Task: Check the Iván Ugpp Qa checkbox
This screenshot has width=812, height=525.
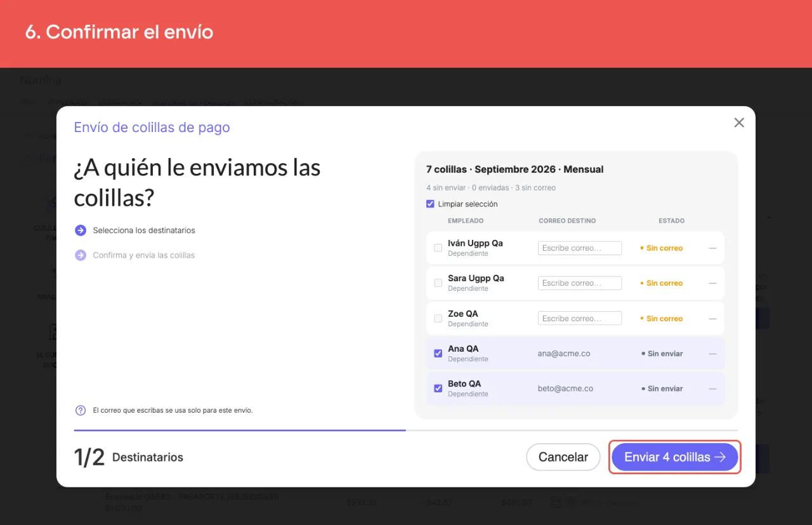Action: pyautogui.click(x=438, y=248)
